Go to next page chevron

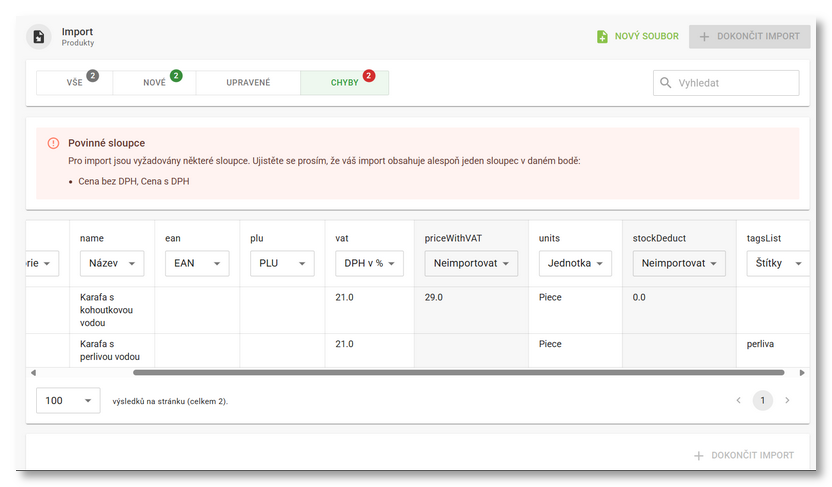[x=787, y=401]
